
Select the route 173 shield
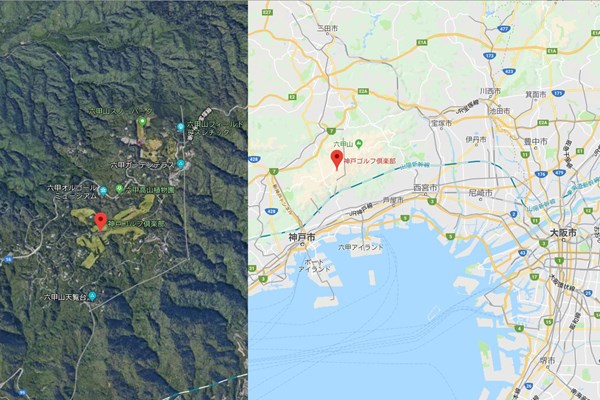click(x=490, y=57)
